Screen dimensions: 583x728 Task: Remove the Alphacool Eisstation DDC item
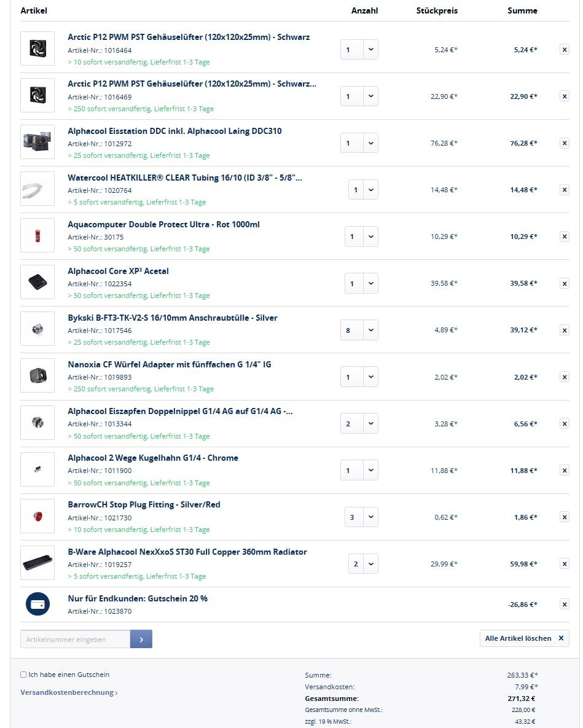564,143
